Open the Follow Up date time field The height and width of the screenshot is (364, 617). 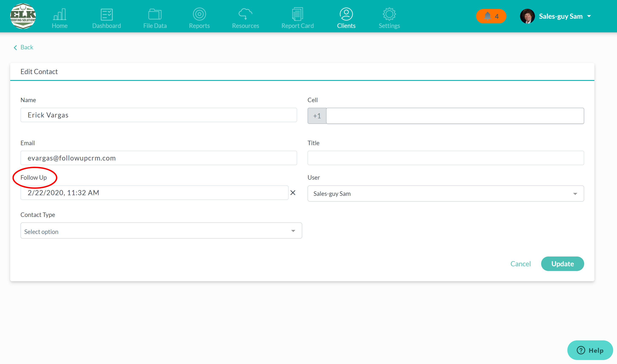point(154,193)
